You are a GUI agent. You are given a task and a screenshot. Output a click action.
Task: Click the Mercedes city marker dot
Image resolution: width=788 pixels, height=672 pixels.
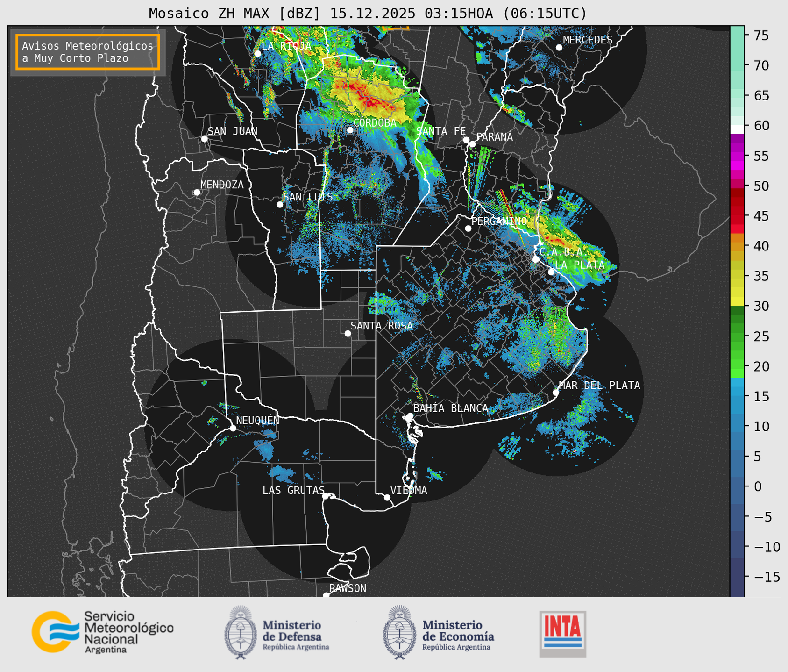pyautogui.click(x=559, y=48)
